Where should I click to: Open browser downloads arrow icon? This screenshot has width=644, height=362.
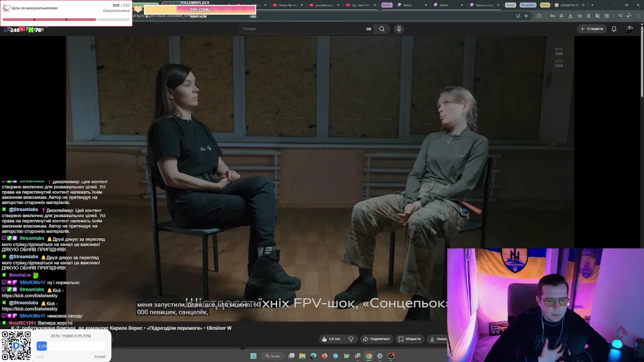point(571,16)
